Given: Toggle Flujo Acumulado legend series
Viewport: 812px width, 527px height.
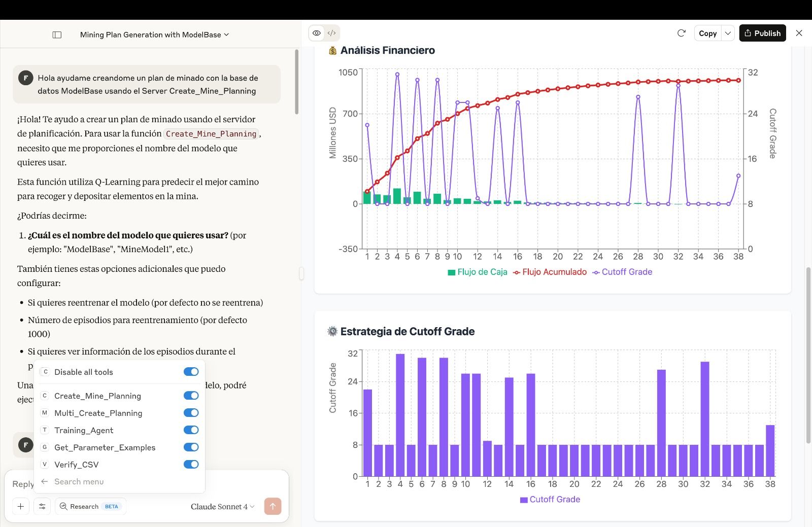Looking at the screenshot, I should (550, 272).
